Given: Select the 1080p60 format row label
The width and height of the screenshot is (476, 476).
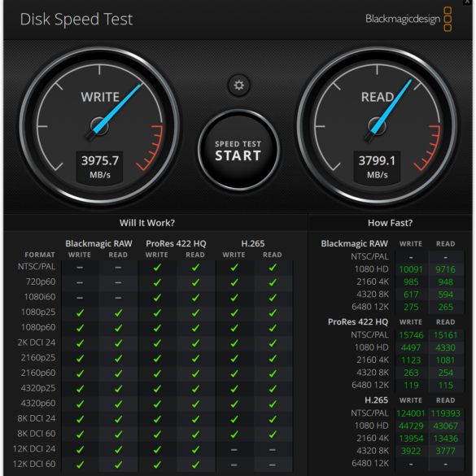Looking at the screenshot, I should point(38,327).
